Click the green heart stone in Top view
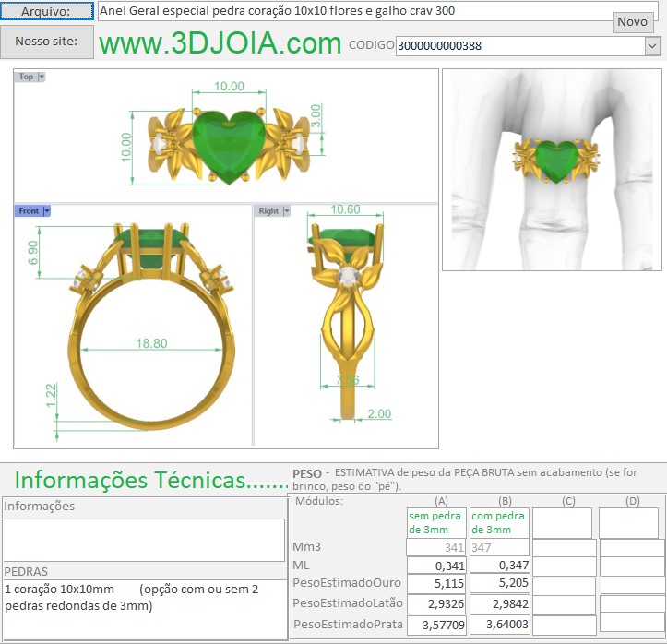Image resolution: width=667 pixels, height=644 pixels. click(x=227, y=145)
